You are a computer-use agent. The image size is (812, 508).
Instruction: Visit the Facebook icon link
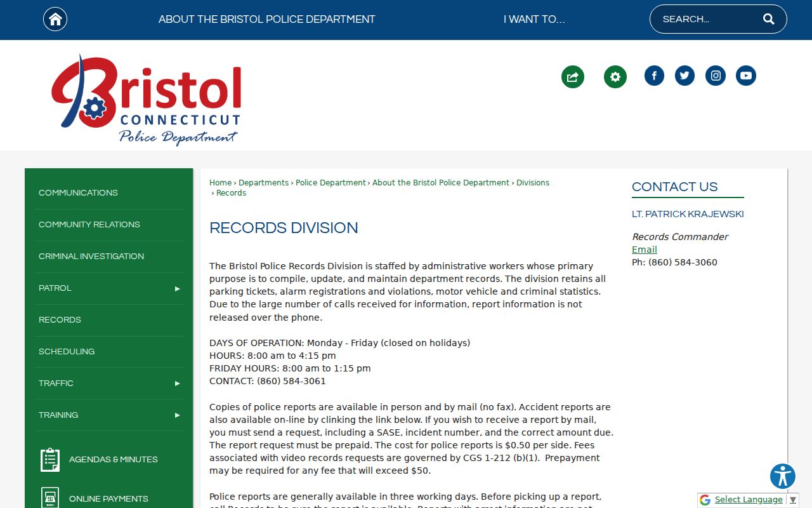coord(654,76)
